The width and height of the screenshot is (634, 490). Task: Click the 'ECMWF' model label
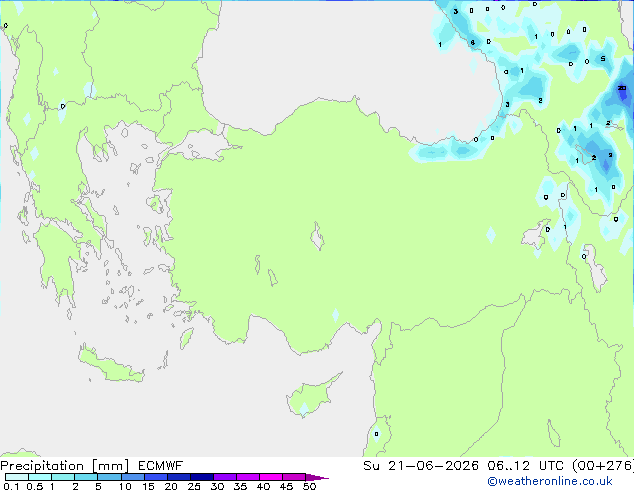(161, 466)
